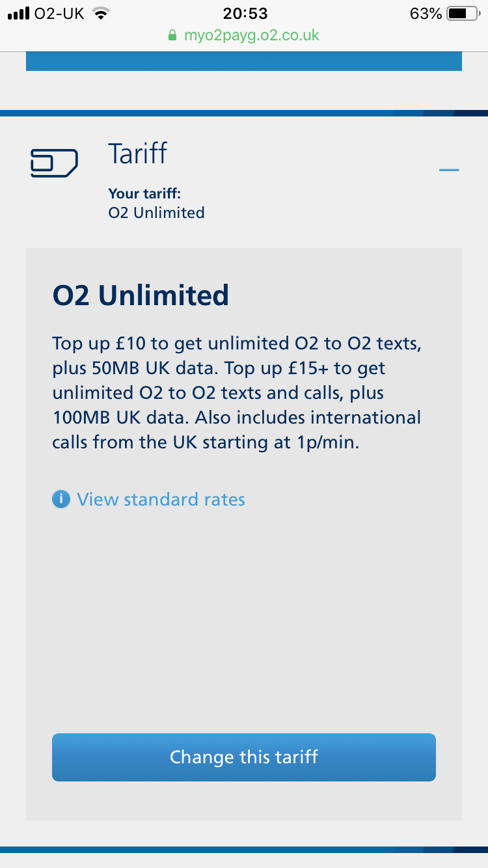Click the Tariff section heading
Screen dimensions: 488x868
click(x=137, y=154)
